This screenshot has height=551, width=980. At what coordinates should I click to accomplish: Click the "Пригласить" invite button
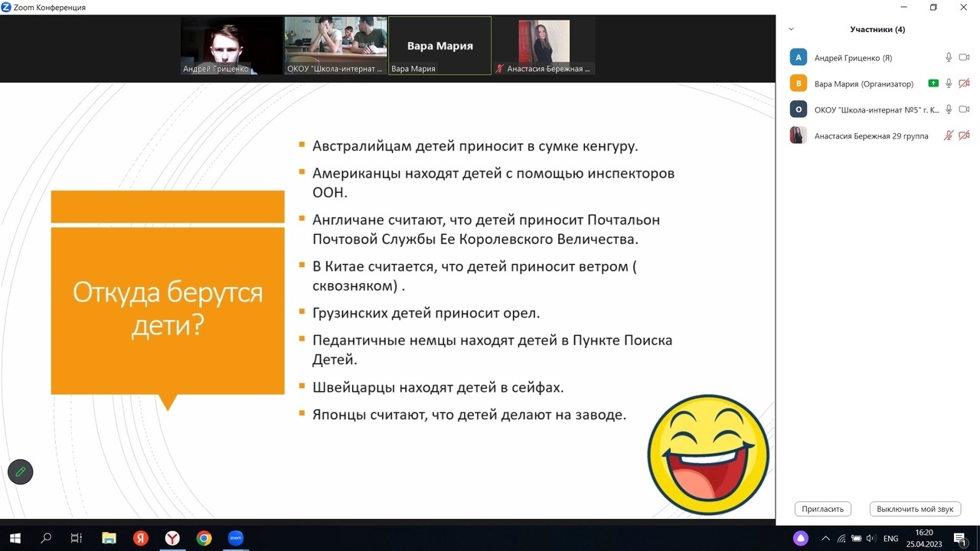point(823,509)
